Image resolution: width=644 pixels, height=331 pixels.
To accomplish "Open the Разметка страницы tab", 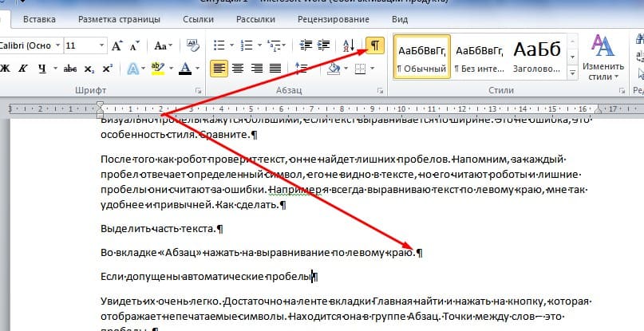I will pos(119,19).
